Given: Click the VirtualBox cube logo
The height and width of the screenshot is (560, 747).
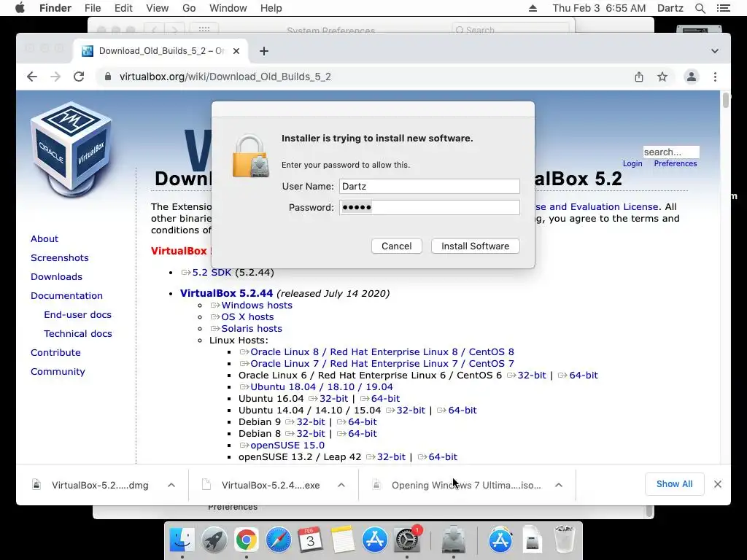Looking at the screenshot, I should [71, 149].
